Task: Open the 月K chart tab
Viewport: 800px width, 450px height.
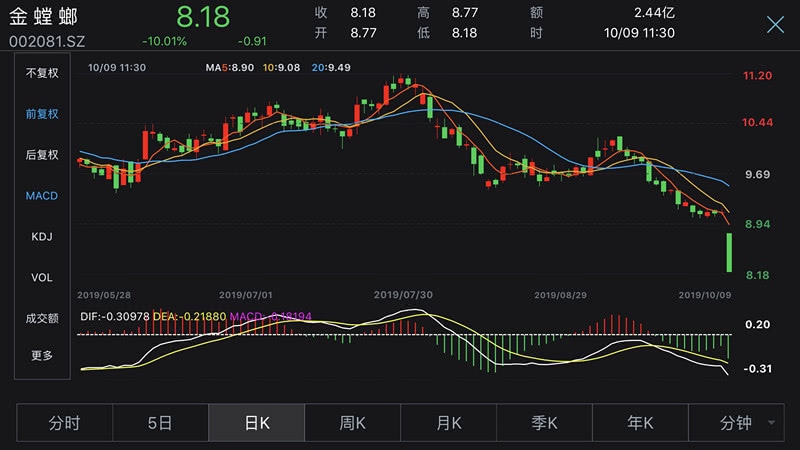Action: point(448,423)
